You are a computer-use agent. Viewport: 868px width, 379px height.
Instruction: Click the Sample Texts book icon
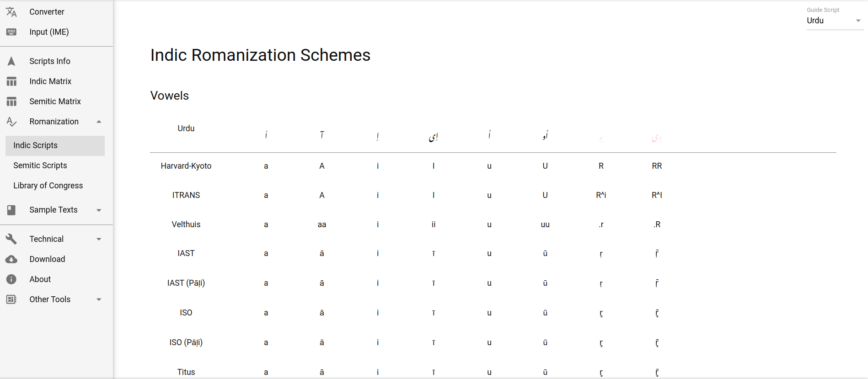11,210
